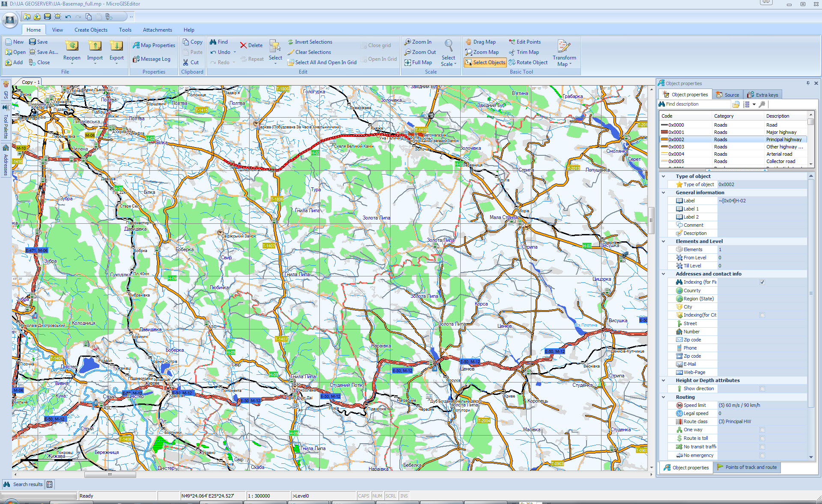Tick the Route is toll checkbox
Image resolution: width=822 pixels, height=504 pixels.
tap(762, 439)
